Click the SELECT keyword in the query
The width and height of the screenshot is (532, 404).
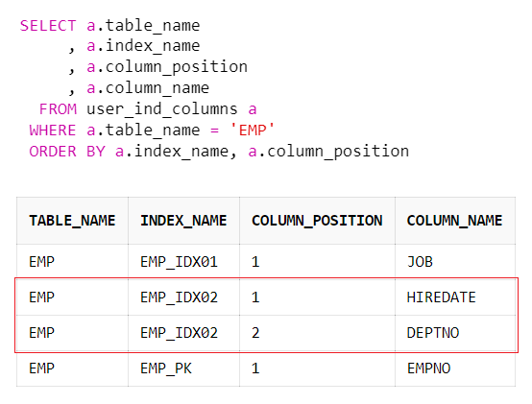click(x=48, y=26)
